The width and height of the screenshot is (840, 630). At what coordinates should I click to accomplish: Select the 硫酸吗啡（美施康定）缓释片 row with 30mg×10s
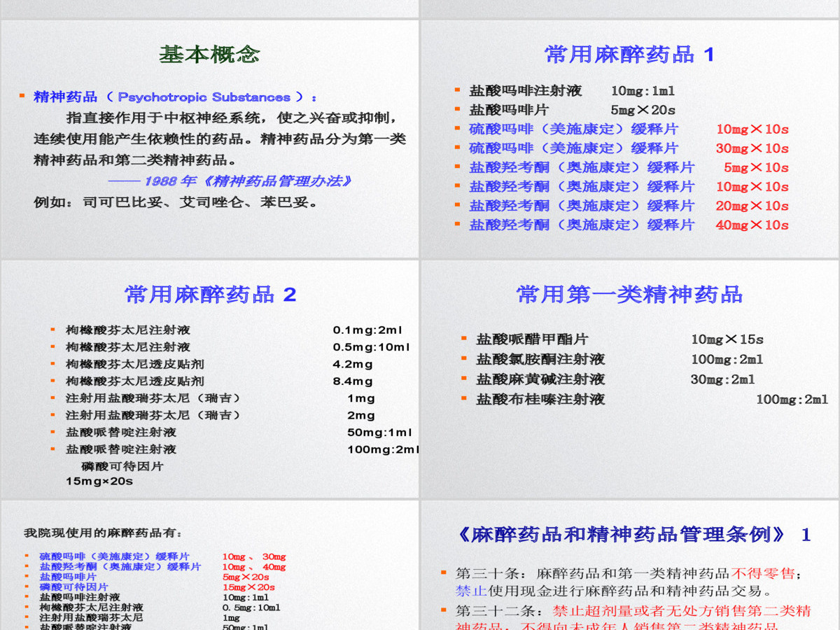(629, 148)
